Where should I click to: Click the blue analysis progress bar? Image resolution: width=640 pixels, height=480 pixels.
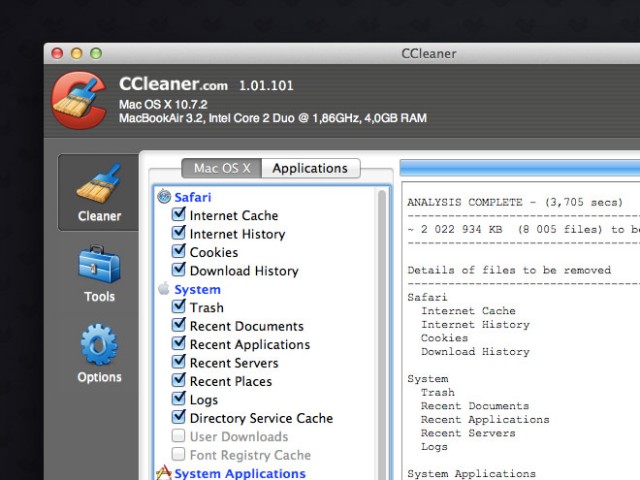[x=520, y=168]
